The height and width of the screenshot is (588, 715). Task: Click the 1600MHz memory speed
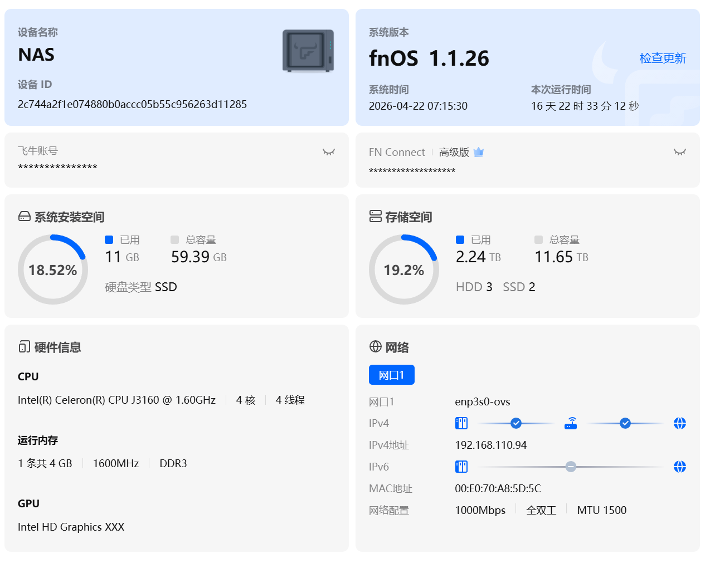(x=116, y=463)
